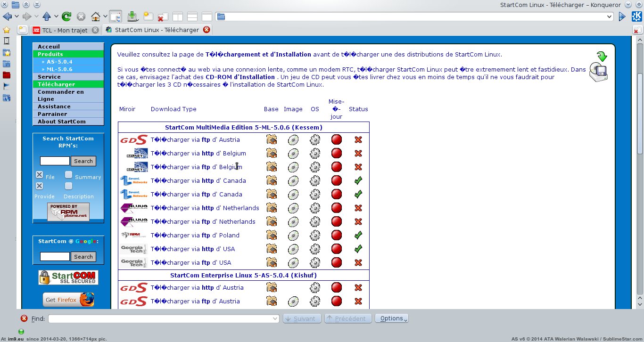Click the OS gear icon for Poland ftp
This screenshot has width=644, height=342.
pyautogui.click(x=315, y=236)
